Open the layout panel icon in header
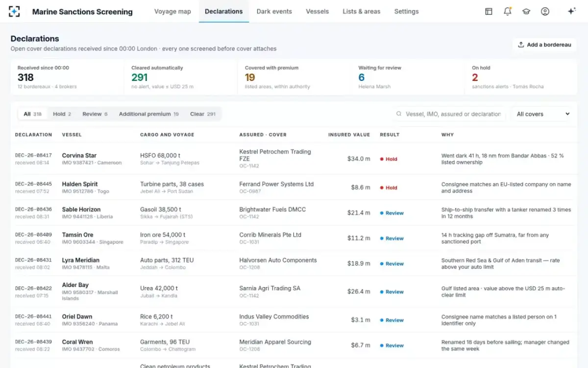This screenshot has height=368, width=588. coord(489,11)
